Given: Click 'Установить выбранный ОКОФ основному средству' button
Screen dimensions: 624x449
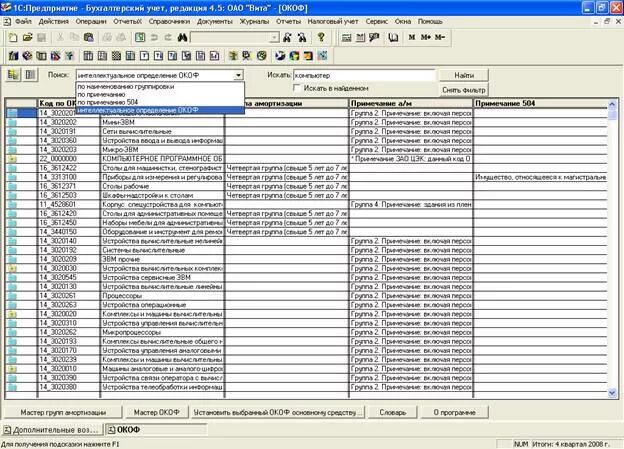Looking at the screenshot, I should (x=278, y=412).
